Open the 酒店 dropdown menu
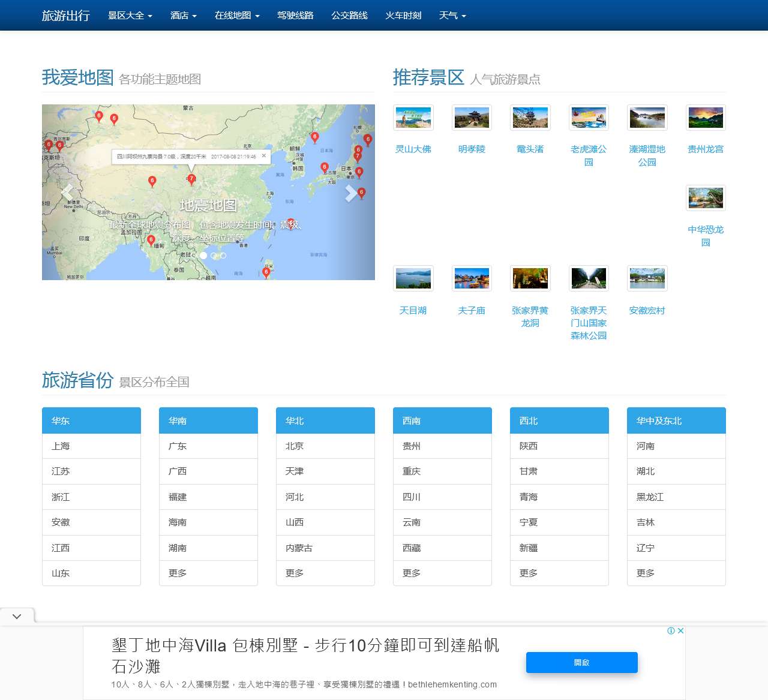Screen dimensions: 768x700 [184, 15]
